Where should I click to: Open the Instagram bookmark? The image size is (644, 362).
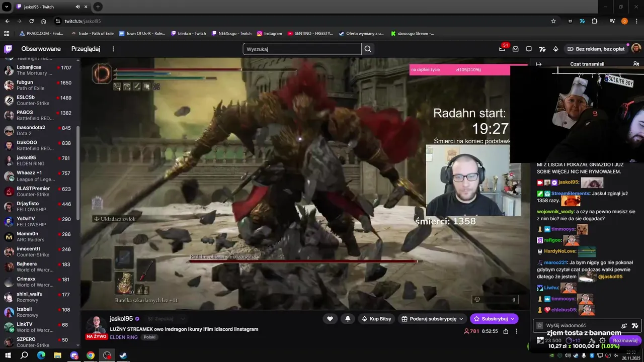coord(269,34)
